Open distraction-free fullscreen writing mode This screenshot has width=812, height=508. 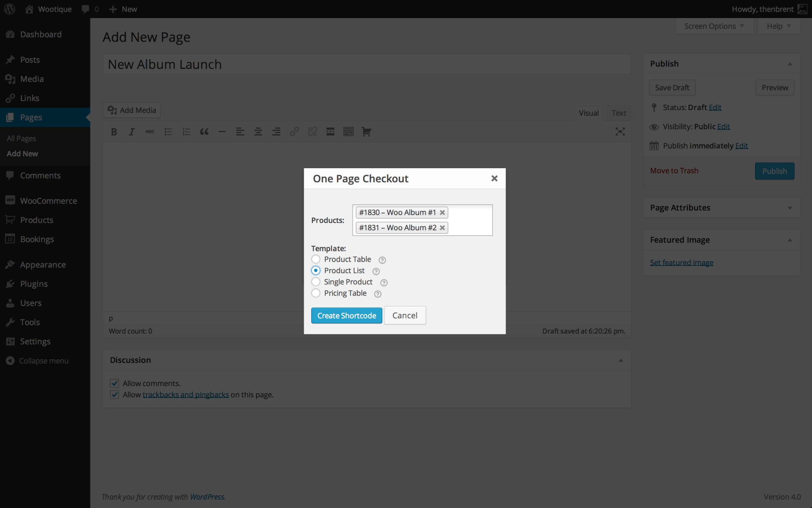(x=620, y=132)
